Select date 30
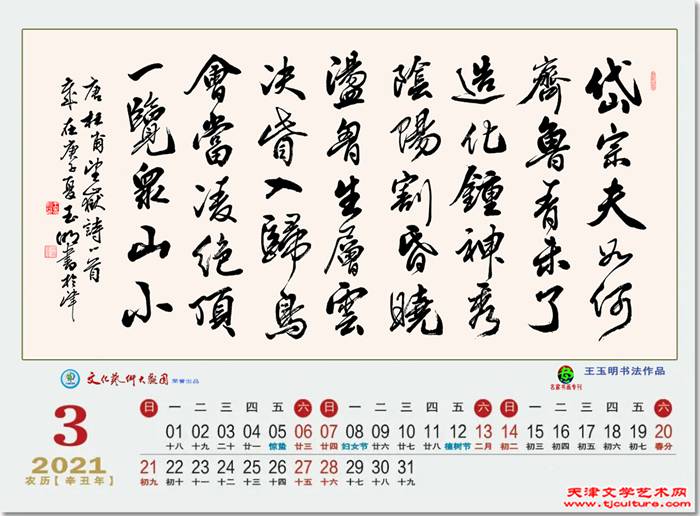 click(380, 467)
